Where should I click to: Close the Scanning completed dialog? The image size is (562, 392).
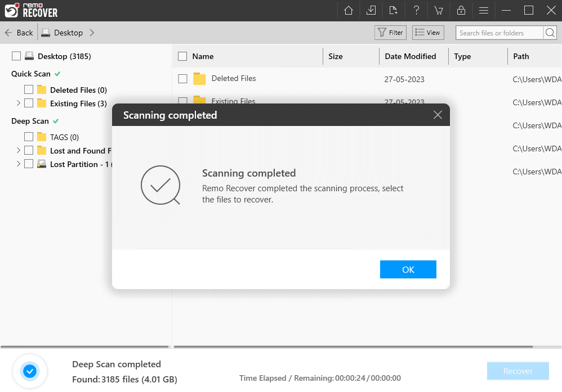point(438,115)
